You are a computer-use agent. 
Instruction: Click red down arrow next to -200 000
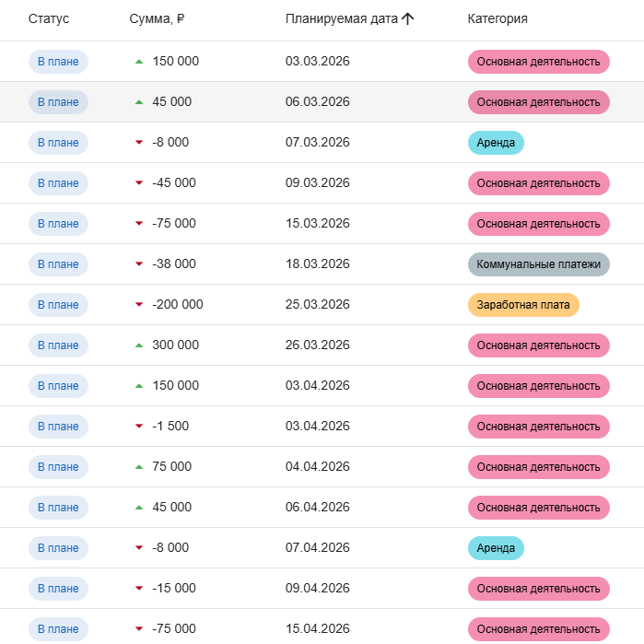[x=139, y=305]
